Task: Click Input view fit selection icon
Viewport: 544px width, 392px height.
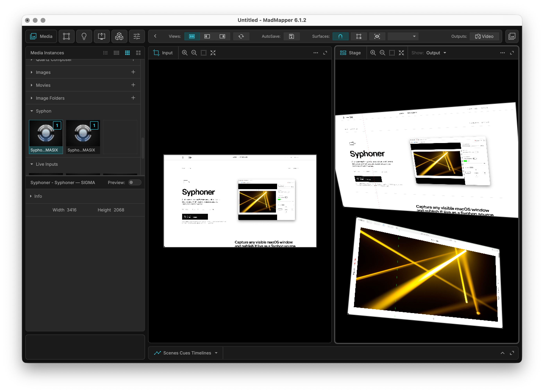Action: 203,53
